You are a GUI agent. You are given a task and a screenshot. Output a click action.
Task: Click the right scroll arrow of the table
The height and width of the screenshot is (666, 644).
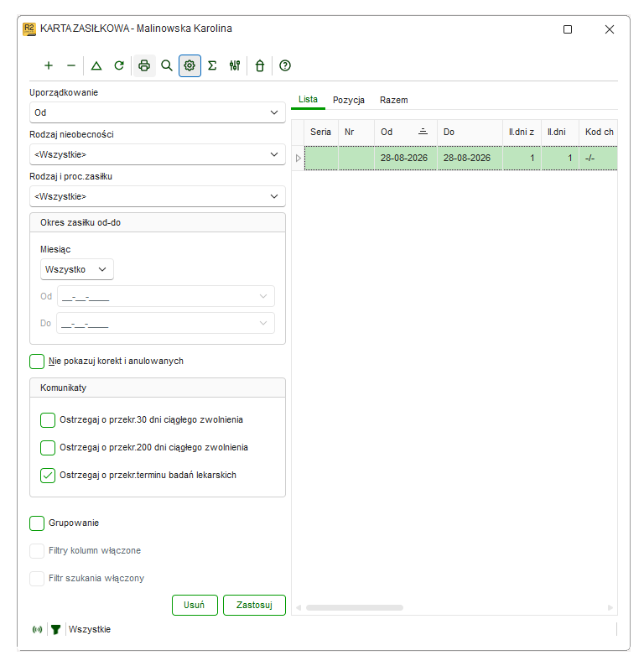point(610,608)
